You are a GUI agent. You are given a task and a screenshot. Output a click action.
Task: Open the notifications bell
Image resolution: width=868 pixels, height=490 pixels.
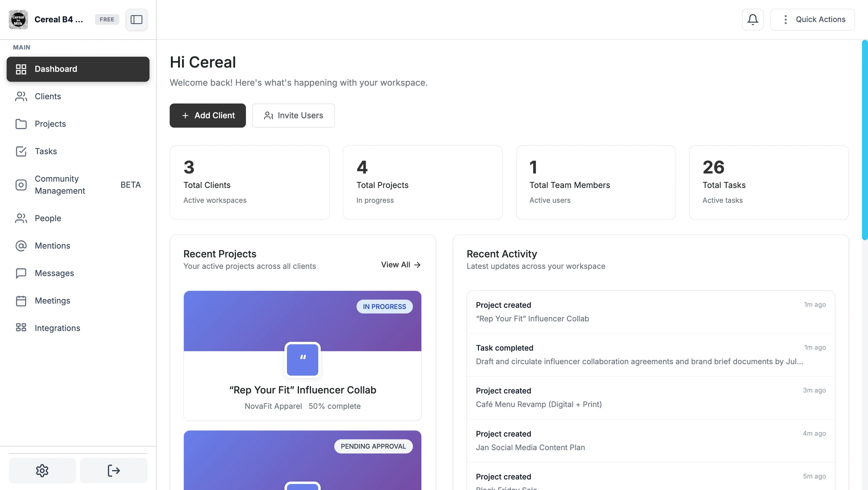[x=753, y=20]
